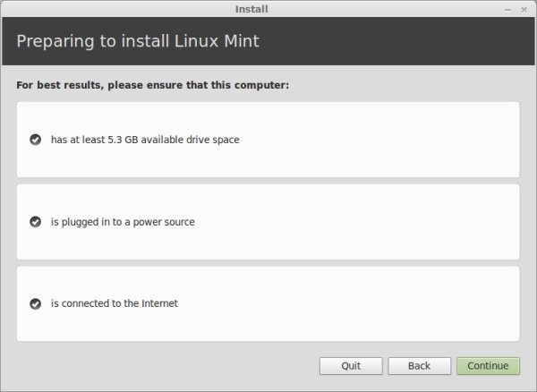The image size is (537, 392).
Task: Click the drive space requirement checkmark icon
Action: click(35, 140)
